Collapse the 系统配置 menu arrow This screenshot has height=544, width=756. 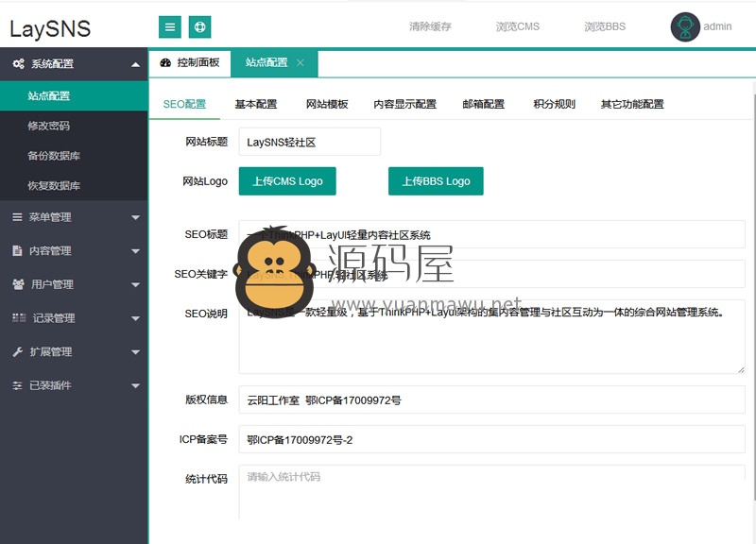[135, 64]
